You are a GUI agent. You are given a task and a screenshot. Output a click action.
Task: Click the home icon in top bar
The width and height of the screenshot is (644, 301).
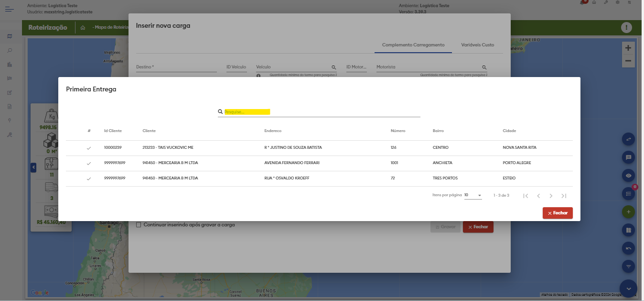point(594,2)
